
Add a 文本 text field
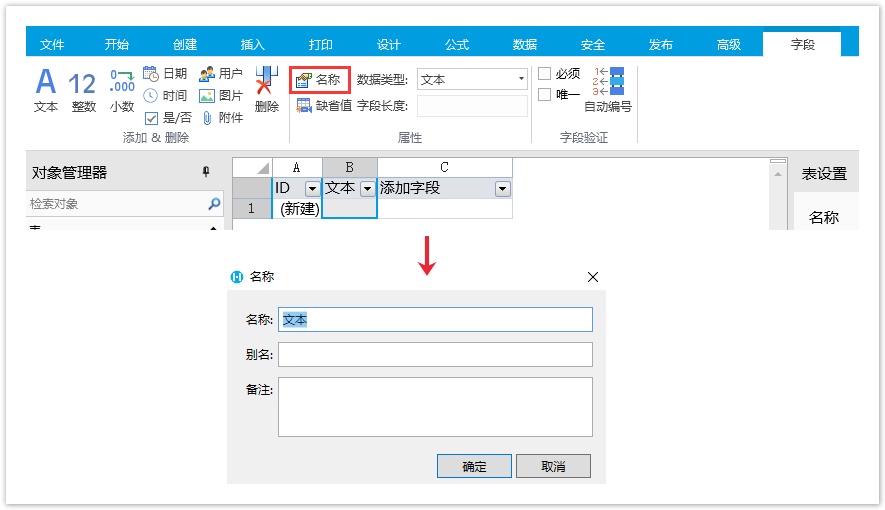[x=46, y=89]
